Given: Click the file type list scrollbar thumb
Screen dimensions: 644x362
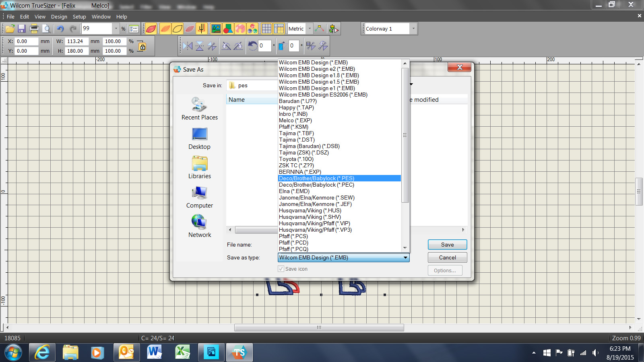Looking at the screenshot, I should click(405, 135).
